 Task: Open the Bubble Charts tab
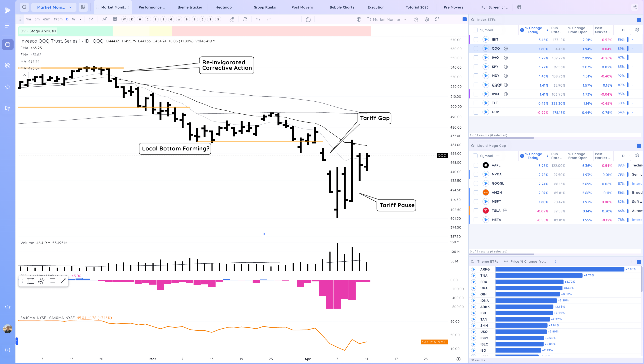point(342,7)
